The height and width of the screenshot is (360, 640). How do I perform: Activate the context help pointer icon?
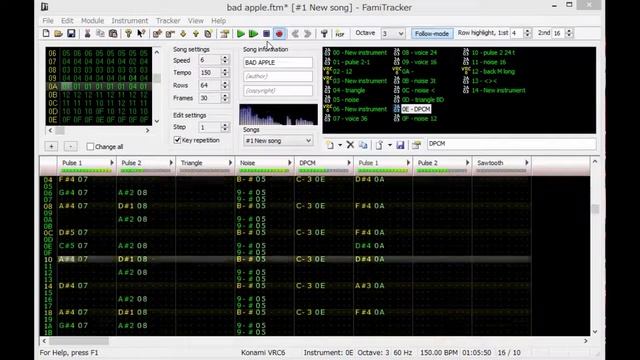click(x=141, y=33)
